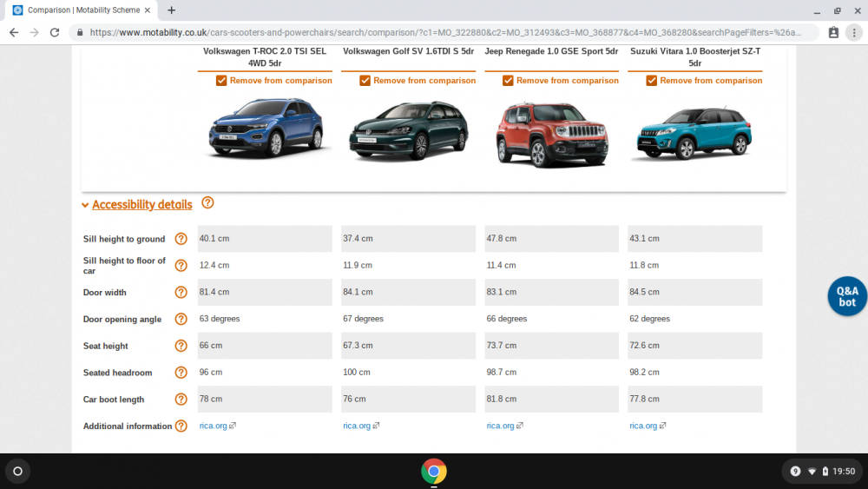This screenshot has height=489, width=868.
Task: Click the green Volkswagen Golf SV image
Action: coord(409,131)
